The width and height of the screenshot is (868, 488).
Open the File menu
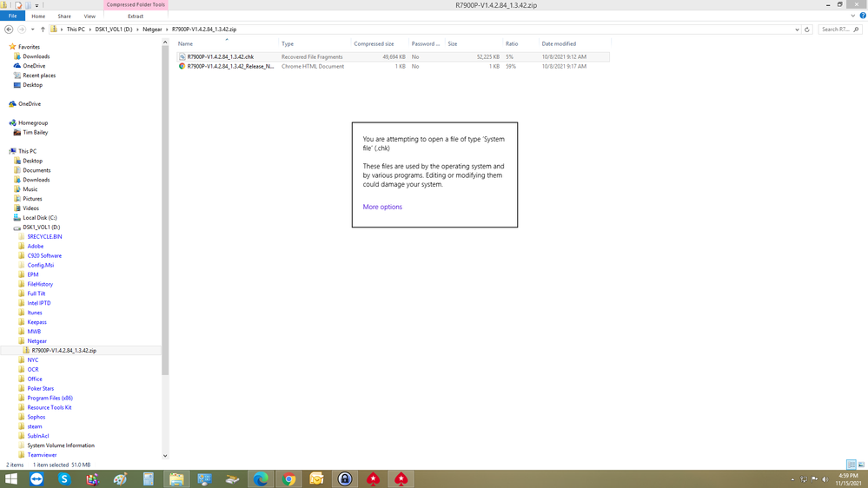click(12, 16)
